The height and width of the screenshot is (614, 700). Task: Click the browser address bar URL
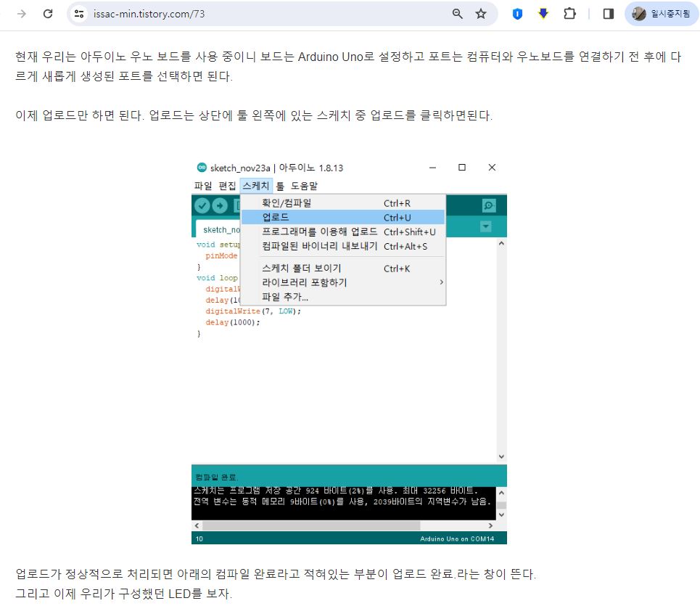[149, 14]
